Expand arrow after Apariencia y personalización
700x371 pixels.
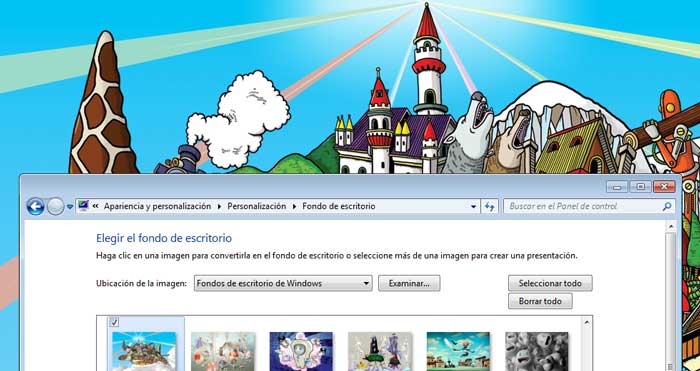pyautogui.click(x=219, y=207)
